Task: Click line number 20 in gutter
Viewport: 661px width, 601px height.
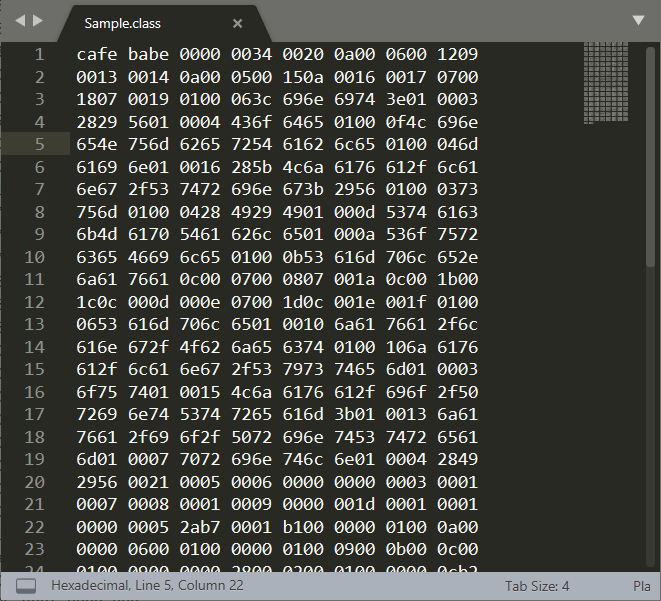Action: tap(35, 482)
